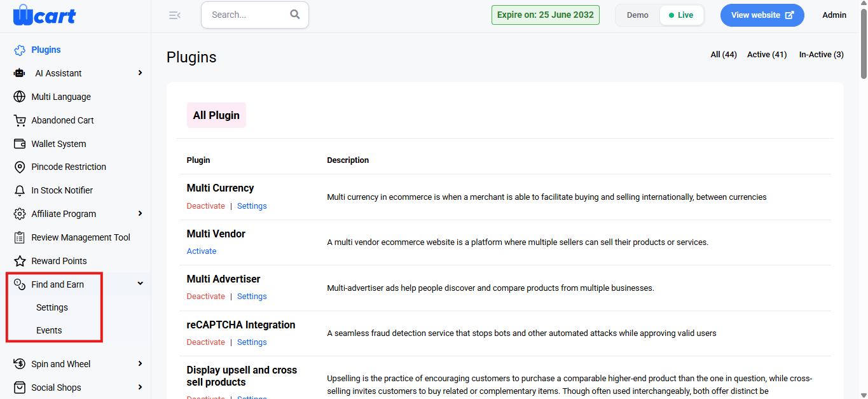Screen dimensions: 868x399
Task: Open Settings under Find and Earn
Action: coord(52,307)
